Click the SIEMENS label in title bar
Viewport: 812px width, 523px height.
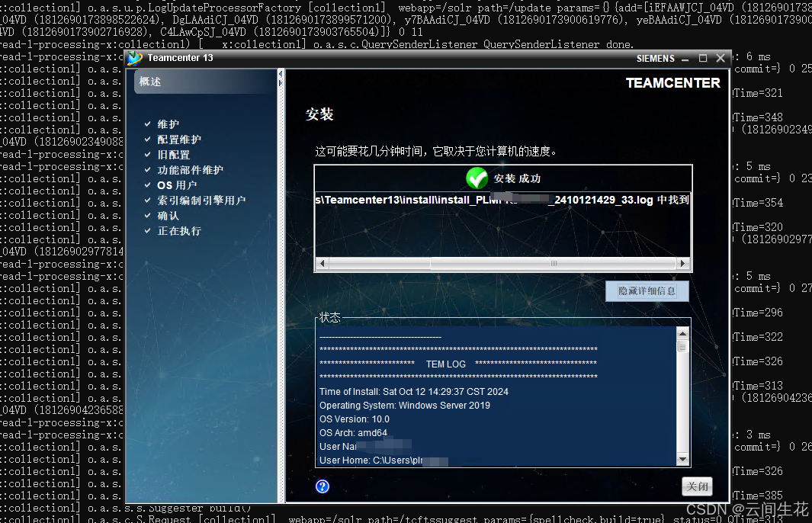tap(656, 59)
